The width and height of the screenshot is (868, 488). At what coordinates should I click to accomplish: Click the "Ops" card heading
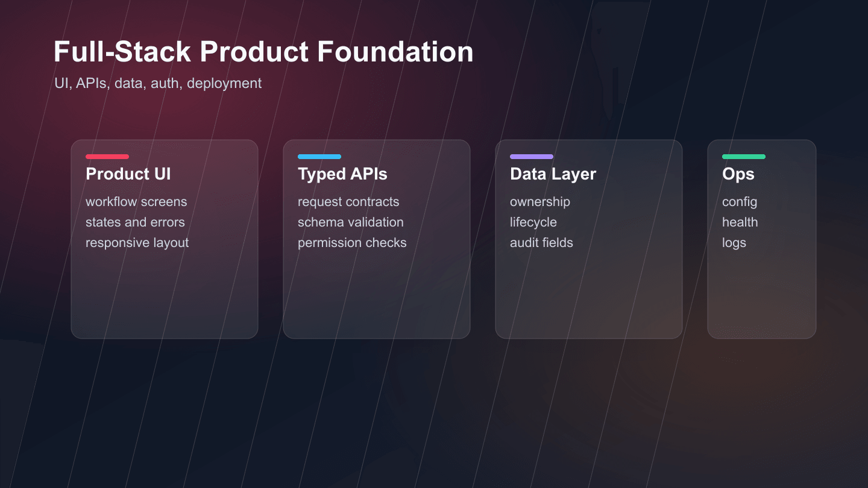click(x=738, y=174)
